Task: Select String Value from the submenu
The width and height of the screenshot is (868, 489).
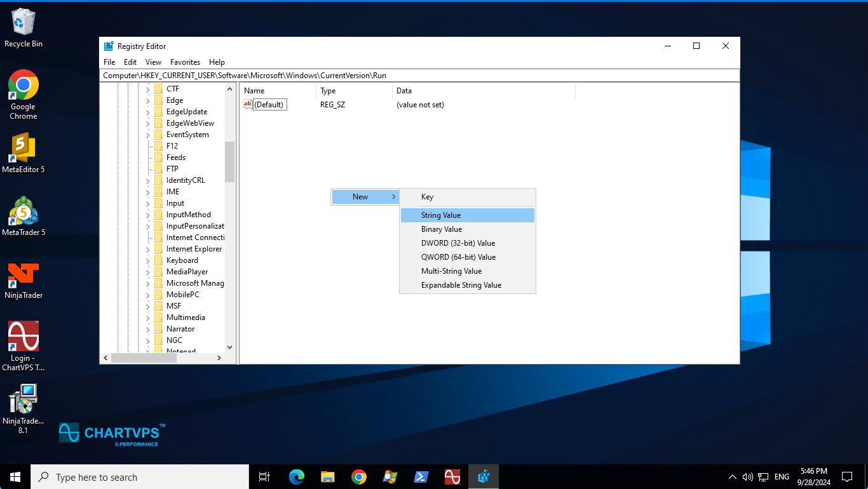Action: (x=441, y=215)
